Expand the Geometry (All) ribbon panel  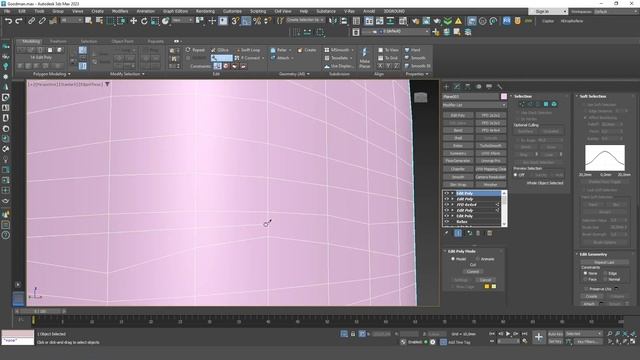pyautogui.click(x=294, y=74)
